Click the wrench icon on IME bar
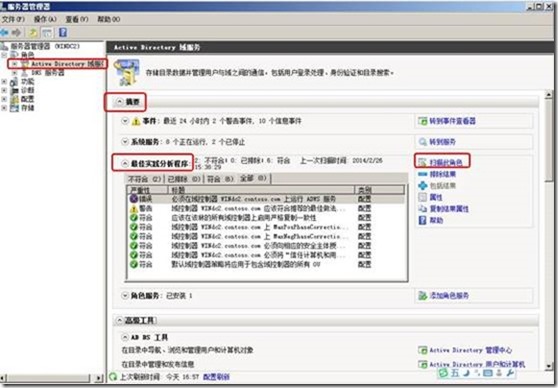The image size is (558, 388). (x=510, y=373)
